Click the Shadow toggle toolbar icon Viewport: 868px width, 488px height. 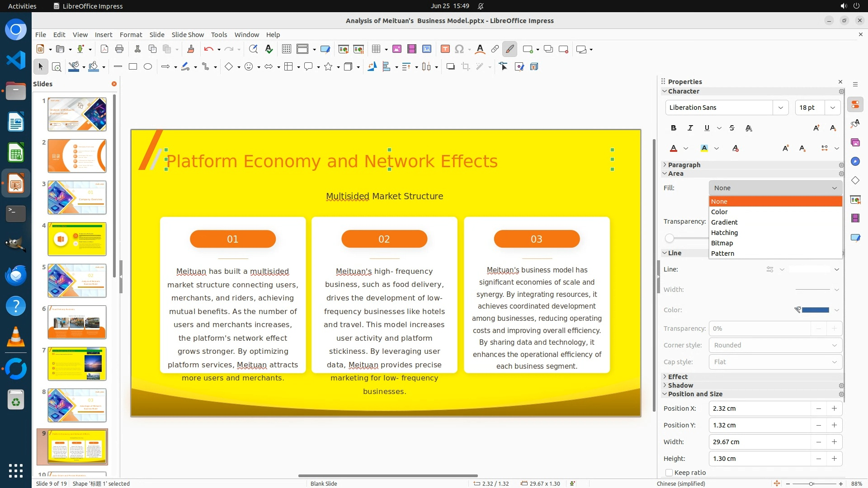[x=450, y=67]
